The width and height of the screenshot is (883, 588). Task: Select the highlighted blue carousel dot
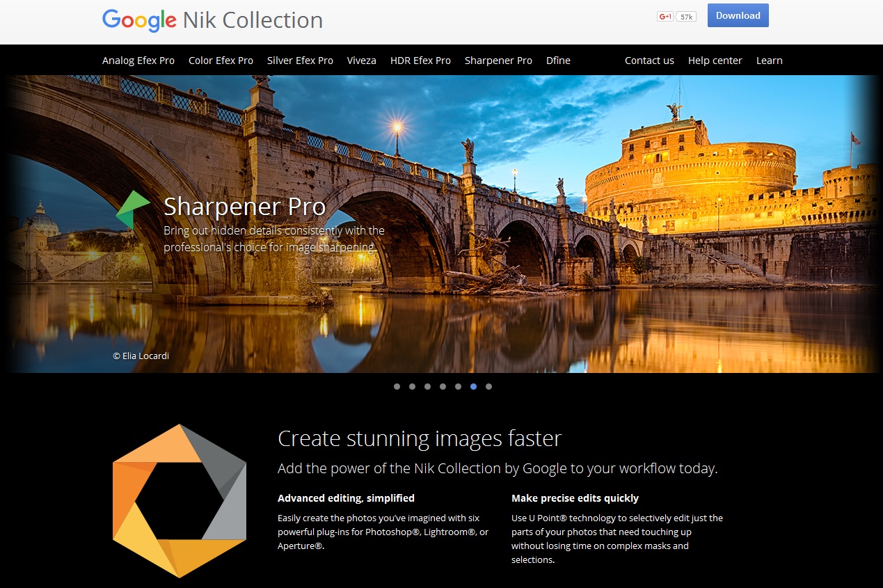pyautogui.click(x=473, y=386)
